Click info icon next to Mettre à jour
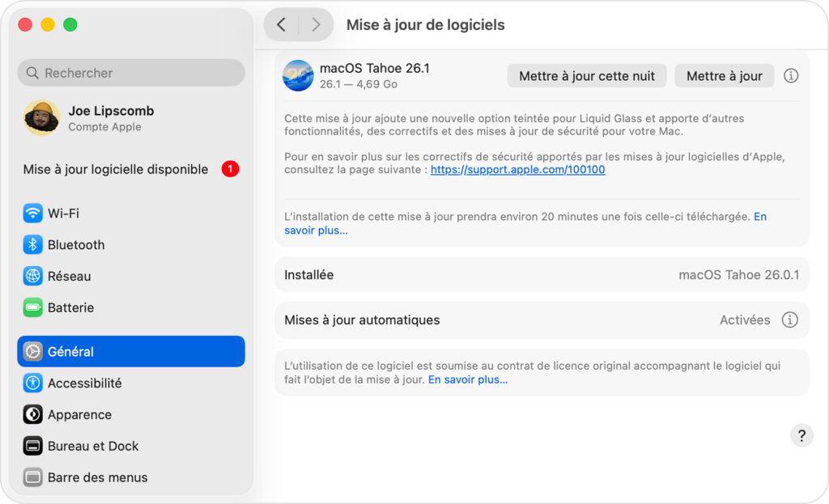 tap(791, 76)
